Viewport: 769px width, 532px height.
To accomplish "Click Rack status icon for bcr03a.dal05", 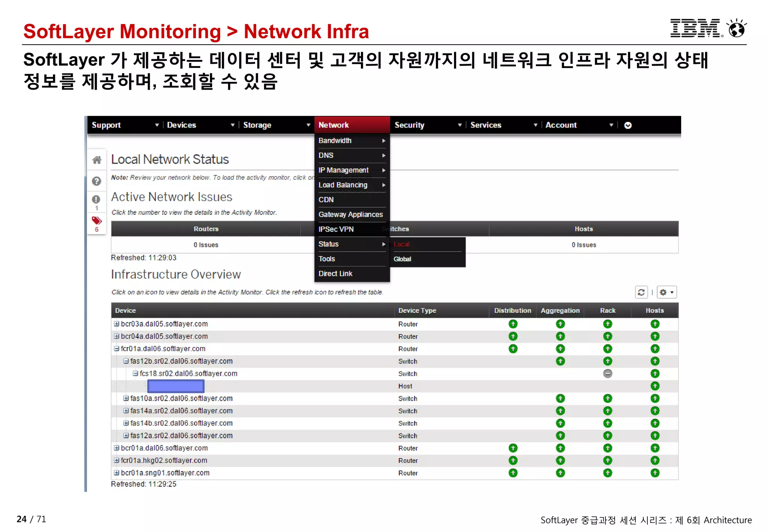I will [x=608, y=324].
